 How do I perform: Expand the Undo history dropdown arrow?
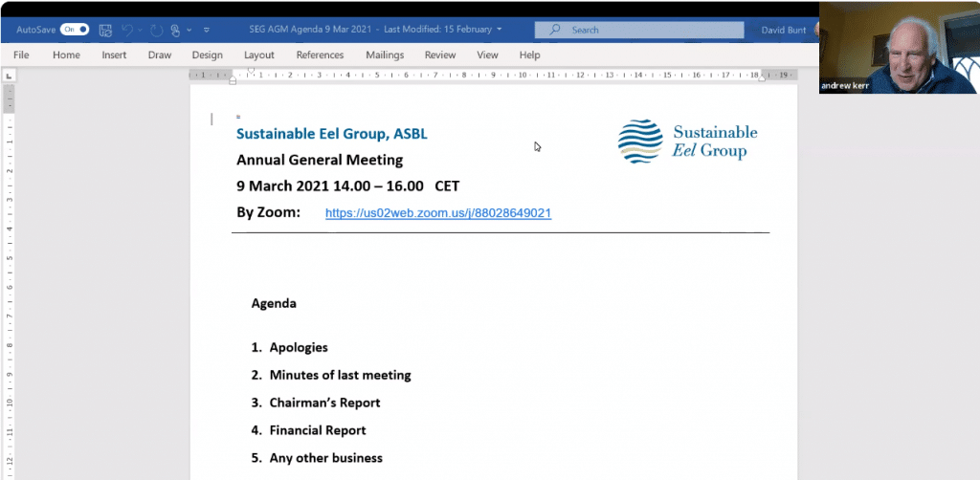pos(141,30)
